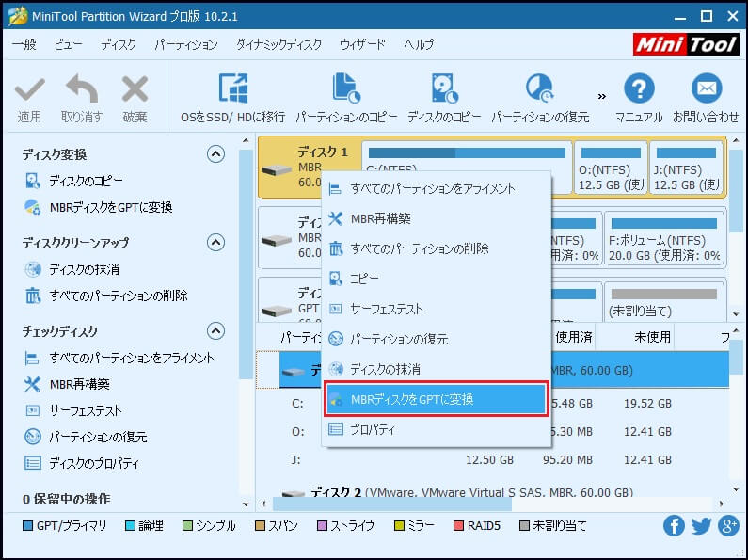
Task: Select the O:(NTFS) partition block
Action: tap(611, 168)
